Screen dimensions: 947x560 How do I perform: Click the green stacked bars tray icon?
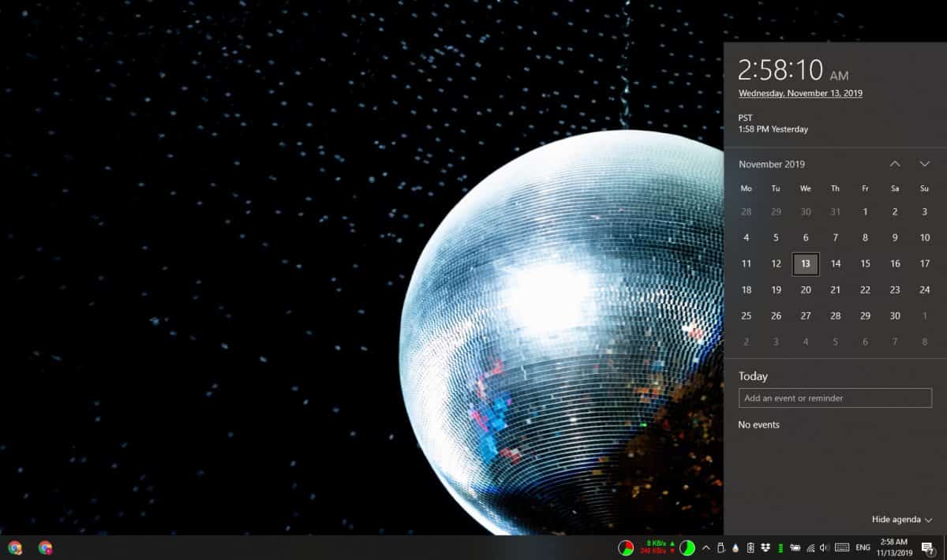click(780, 548)
